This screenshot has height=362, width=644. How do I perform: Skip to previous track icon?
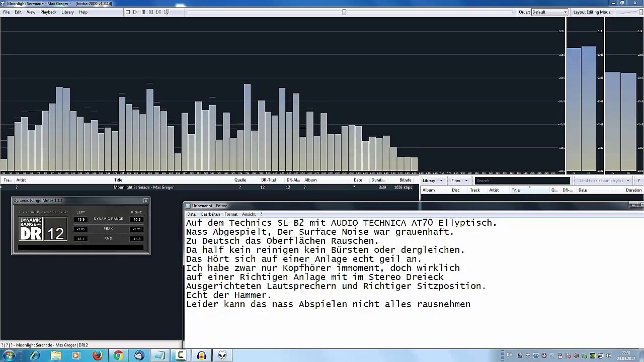[x=151, y=12]
